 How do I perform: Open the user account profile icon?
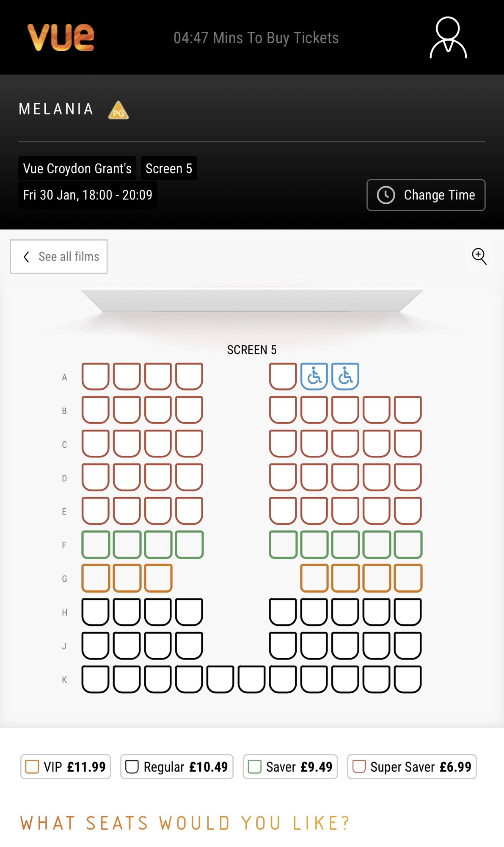tap(448, 38)
